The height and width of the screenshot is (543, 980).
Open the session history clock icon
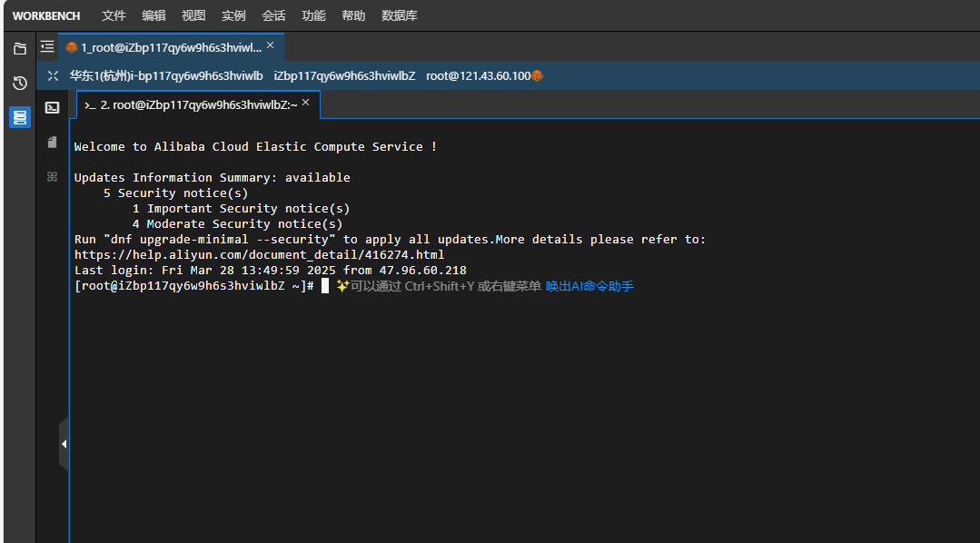pyautogui.click(x=20, y=83)
